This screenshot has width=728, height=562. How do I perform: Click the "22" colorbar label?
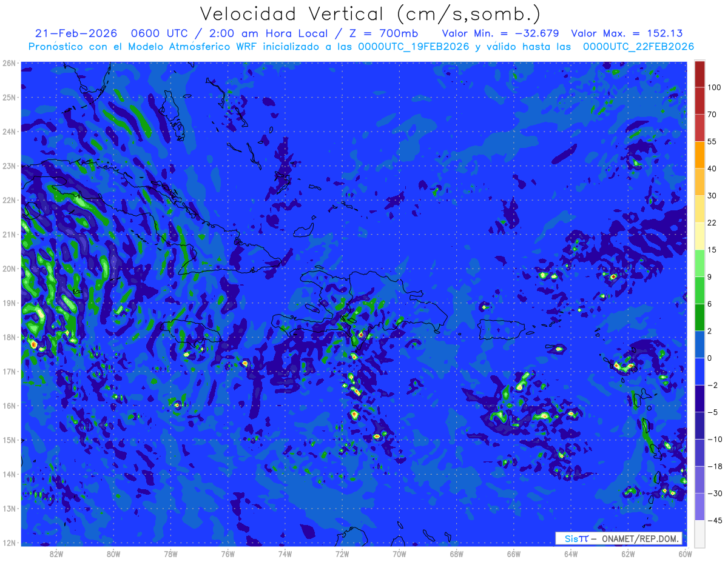(713, 222)
